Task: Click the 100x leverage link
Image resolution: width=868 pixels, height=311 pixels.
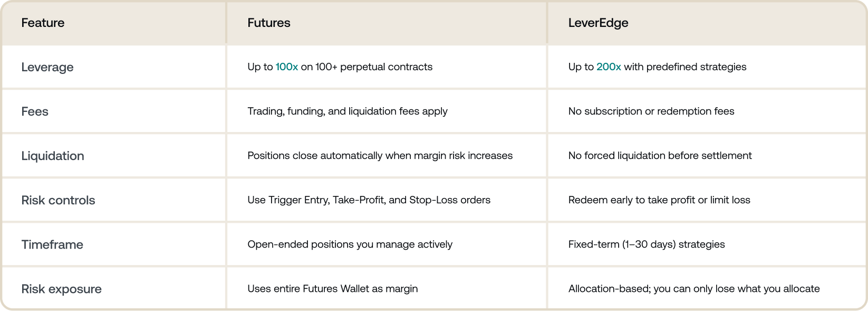Action: point(286,67)
